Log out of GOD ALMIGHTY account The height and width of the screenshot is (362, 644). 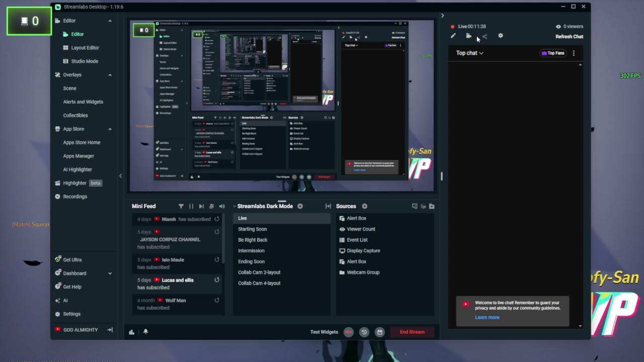110,330
